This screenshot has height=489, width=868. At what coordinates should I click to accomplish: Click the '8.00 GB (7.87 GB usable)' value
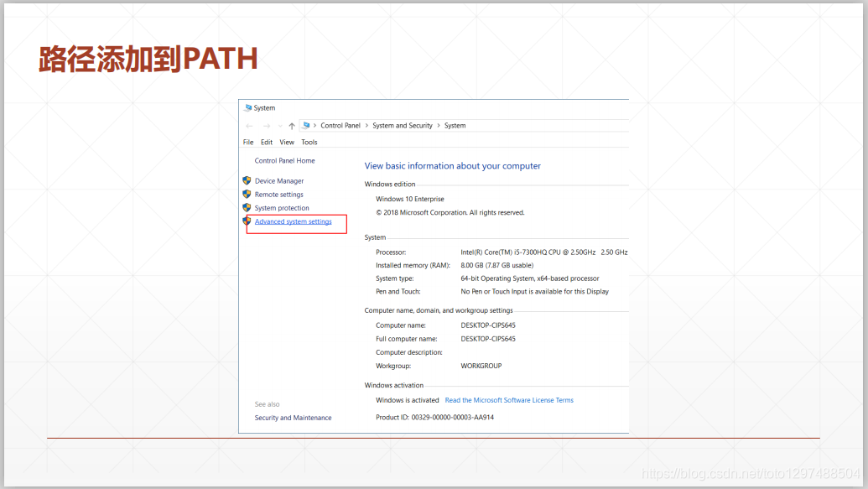coord(497,265)
